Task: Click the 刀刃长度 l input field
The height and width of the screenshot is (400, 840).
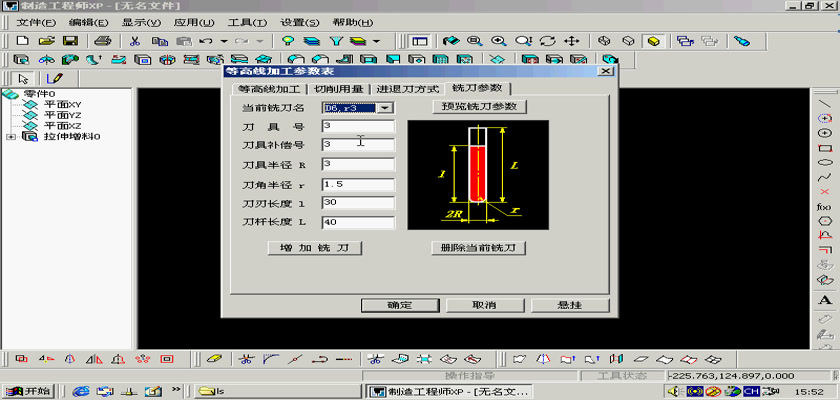Action: [x=358, y=203]
